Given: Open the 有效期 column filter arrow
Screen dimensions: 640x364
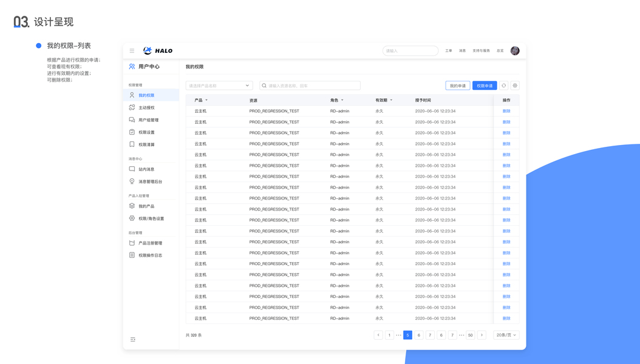Looking at the screenshot, I should [x=391, y=100].
